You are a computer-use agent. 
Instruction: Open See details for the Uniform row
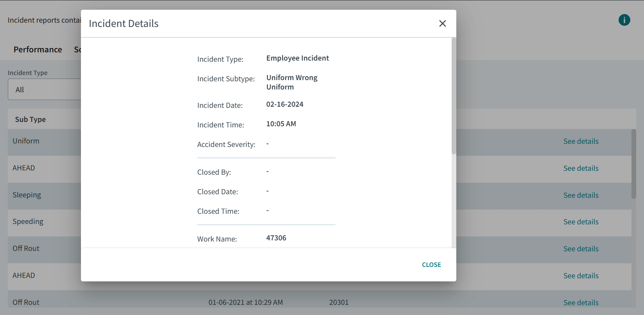[581, 141]
